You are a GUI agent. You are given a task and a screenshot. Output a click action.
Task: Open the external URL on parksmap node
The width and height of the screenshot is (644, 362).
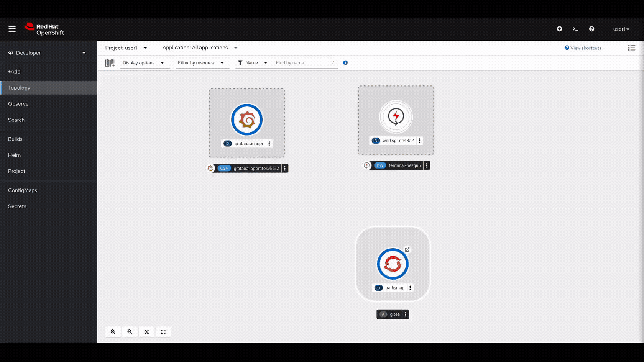point(407,249)
